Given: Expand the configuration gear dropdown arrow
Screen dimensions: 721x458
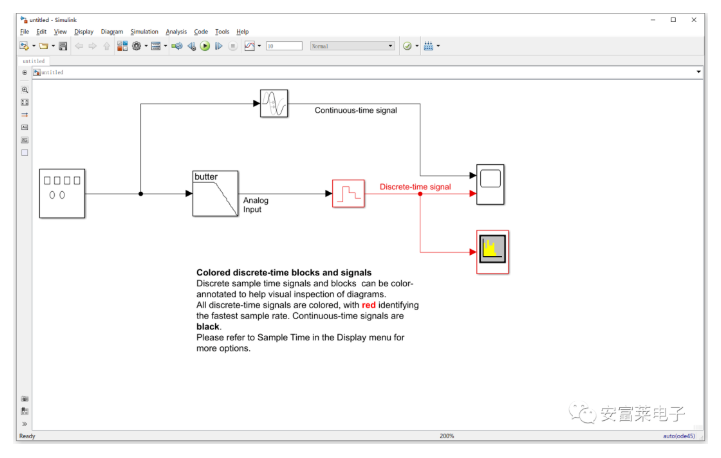Looking at the screenshot, I should click(146, 46).
